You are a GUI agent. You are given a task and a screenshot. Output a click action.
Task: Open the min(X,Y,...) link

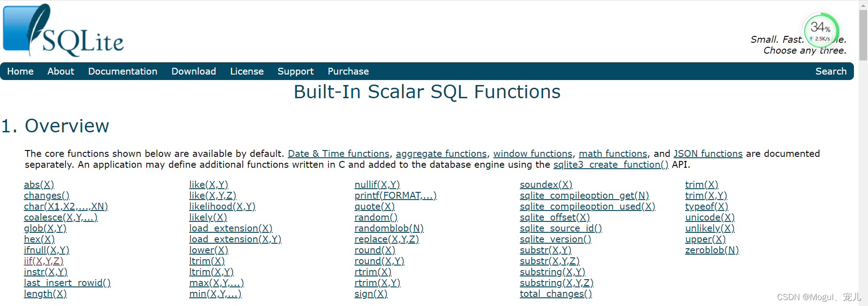pyautogui.click(x=215, y=294)
